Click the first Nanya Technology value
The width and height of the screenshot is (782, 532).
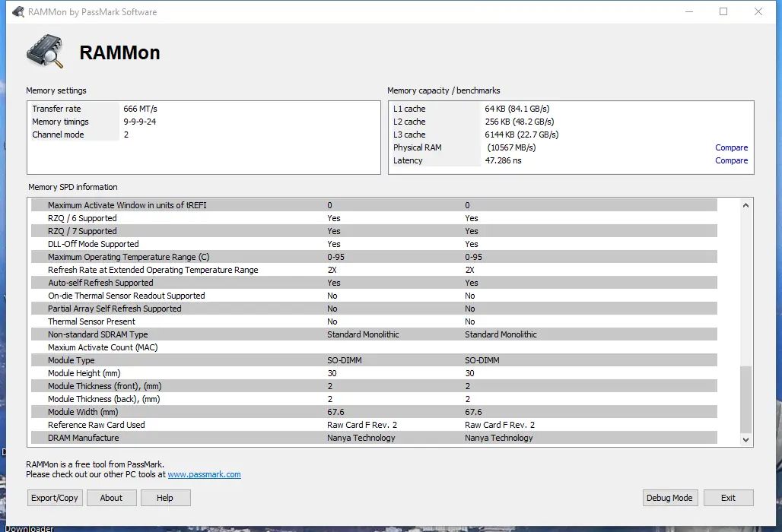[x=361, y=438]
